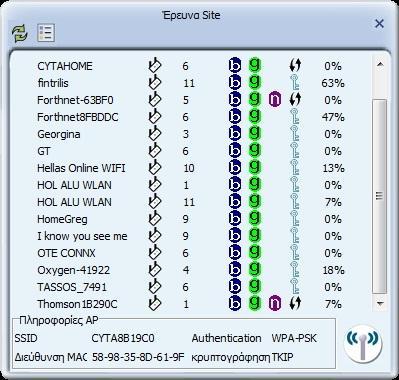Click the network type icon for GT
This screenshot has width=399, height=380.
tap(154, 150)
